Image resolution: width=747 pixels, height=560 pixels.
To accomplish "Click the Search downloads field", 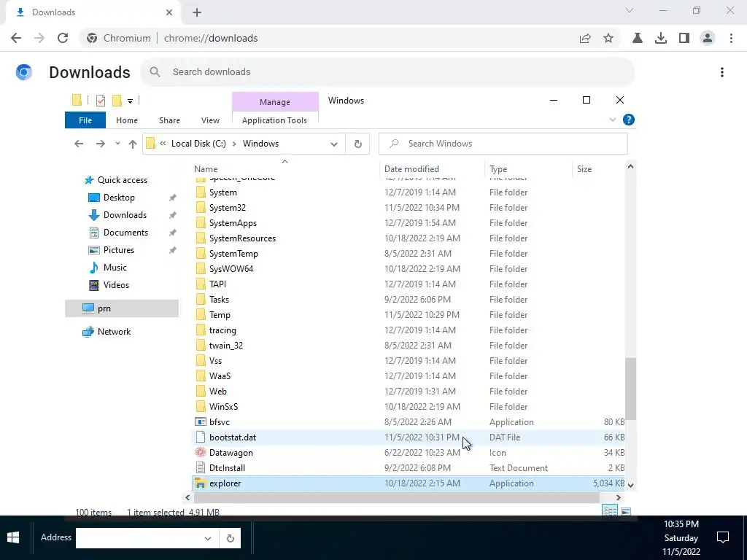I will [x=388, y=72].
